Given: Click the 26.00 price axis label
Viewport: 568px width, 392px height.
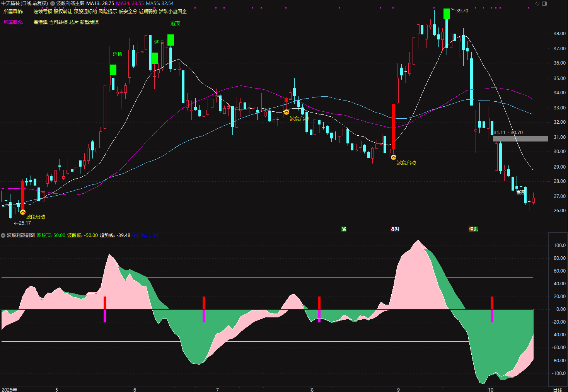Looking at the screenshot, I should point(559,211).
